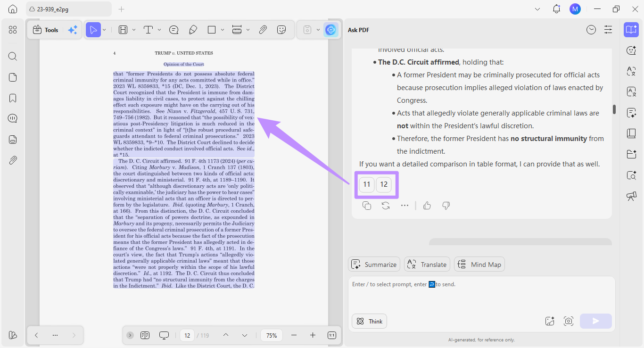Open the notifications bell

(x=557, y=9)
